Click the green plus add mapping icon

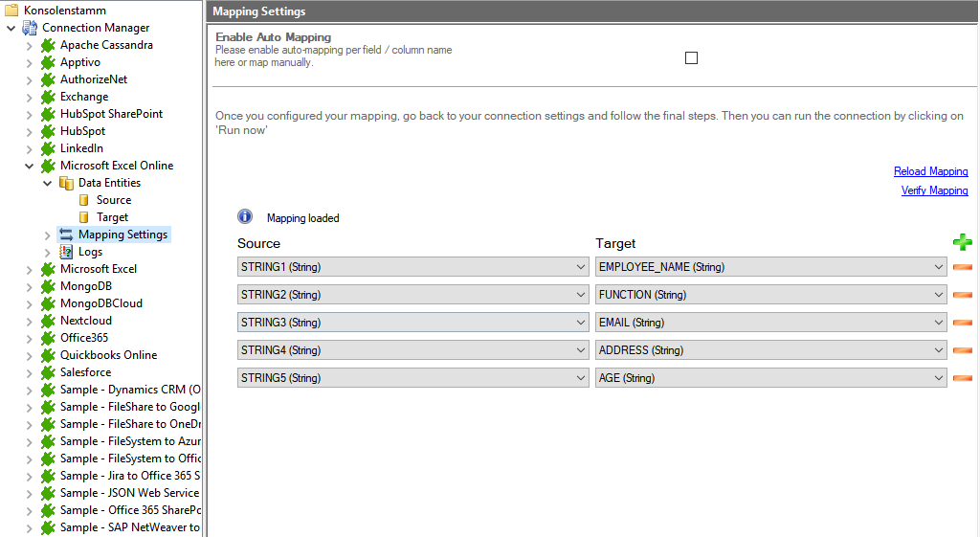(x=962, y=243)
